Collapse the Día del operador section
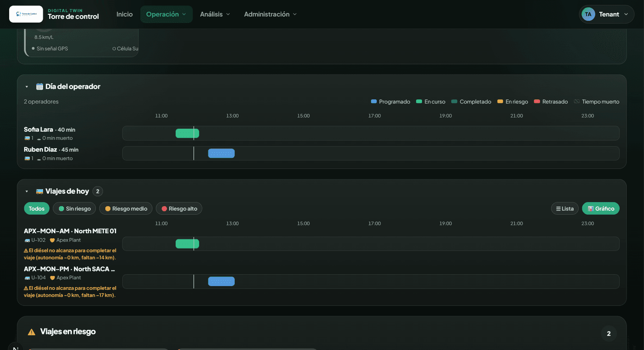The height and width of the screenshot is (350, 644). [27, 87]
